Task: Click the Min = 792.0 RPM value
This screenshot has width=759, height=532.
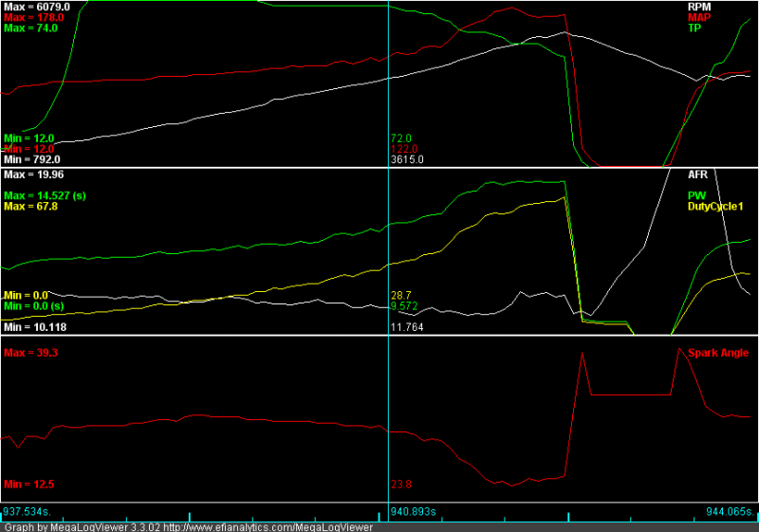Action: [x=32, y=159]
